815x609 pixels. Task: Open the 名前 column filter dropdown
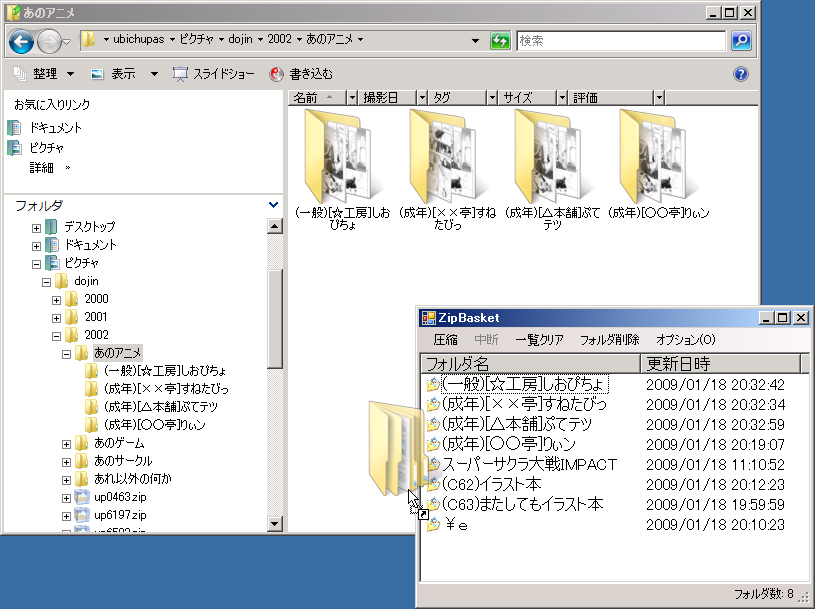point(352,97)
